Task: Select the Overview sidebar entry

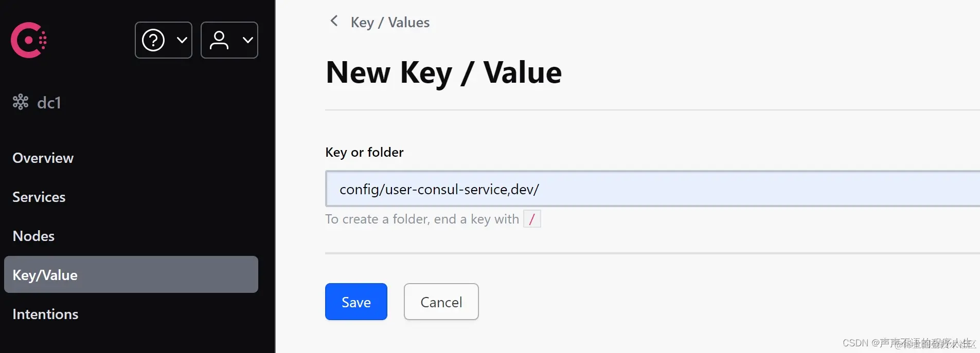Action: [x=43, y=157]
